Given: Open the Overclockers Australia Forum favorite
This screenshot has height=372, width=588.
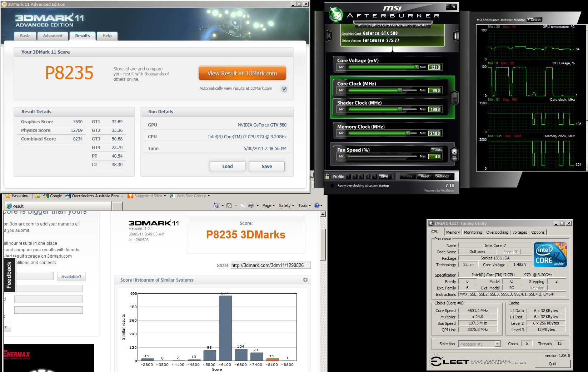Looking at the screenshot, I should [x=94, y=196].
